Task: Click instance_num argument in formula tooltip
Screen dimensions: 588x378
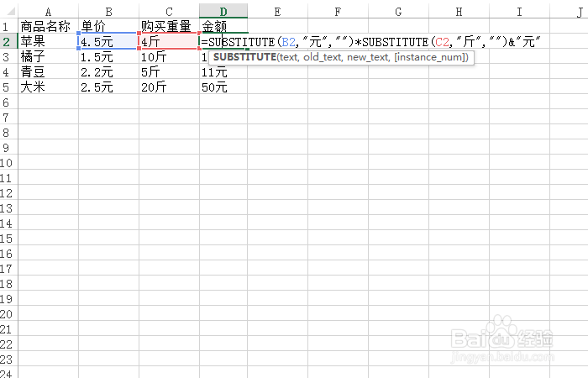Action: click(430, 57)
